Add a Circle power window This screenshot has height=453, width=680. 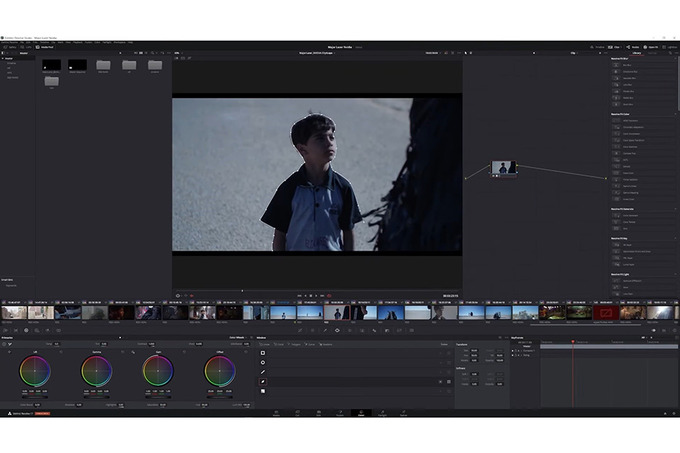(263, 362)
